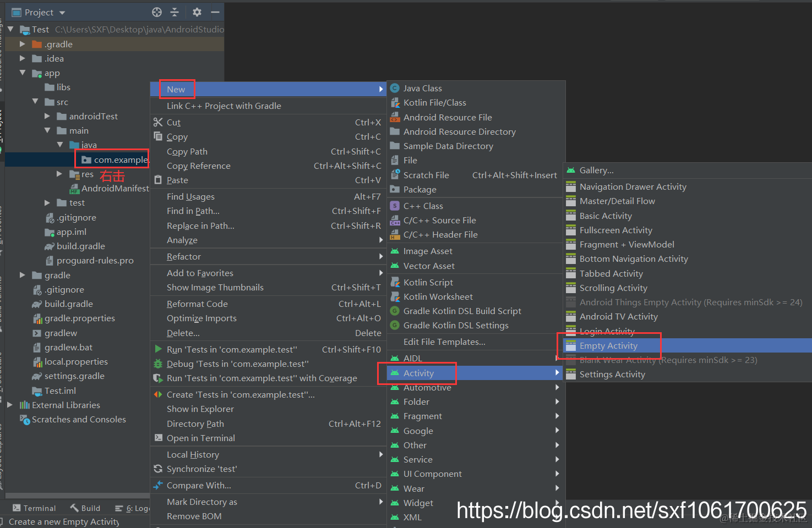
Task: Select Settings Activity template
Action: (687, 375)
